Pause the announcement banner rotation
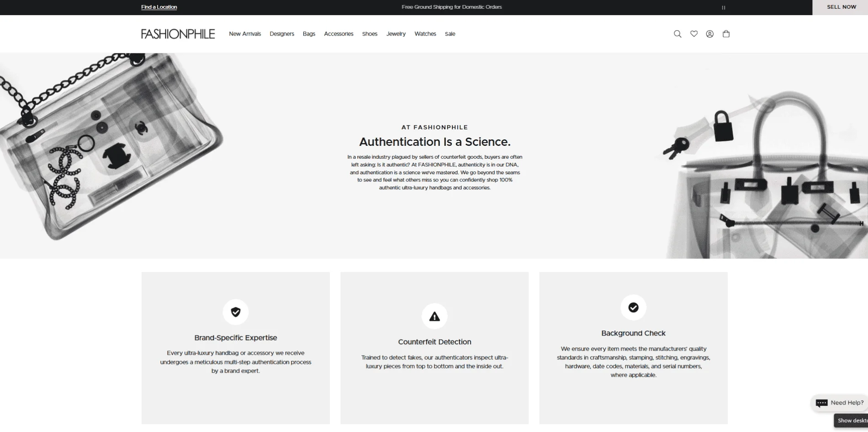 pos(723,7)
